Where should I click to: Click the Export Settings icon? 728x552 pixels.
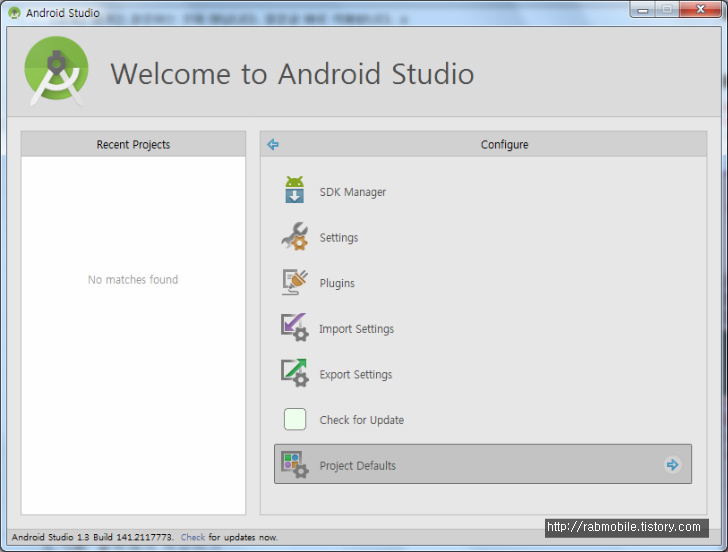click(294, 373)
